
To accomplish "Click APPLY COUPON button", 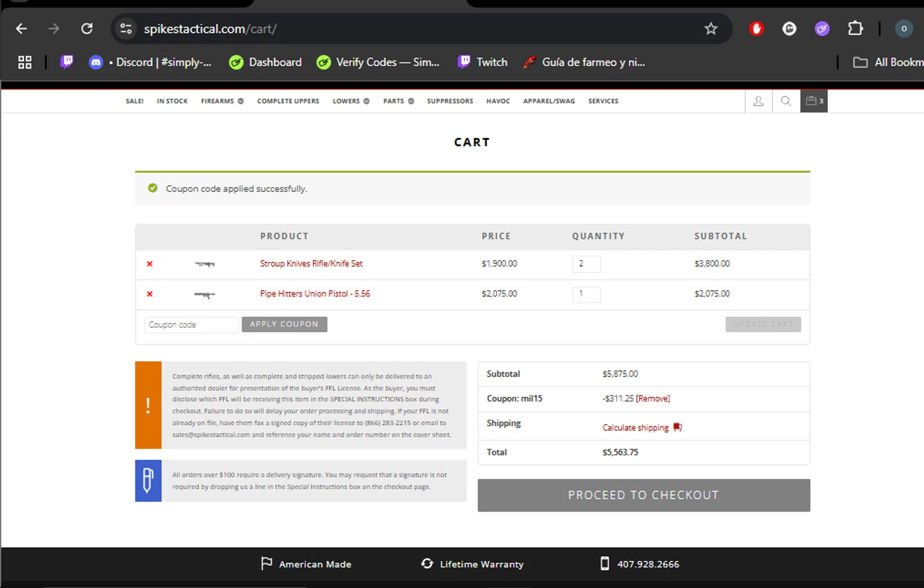I will 284,324.
